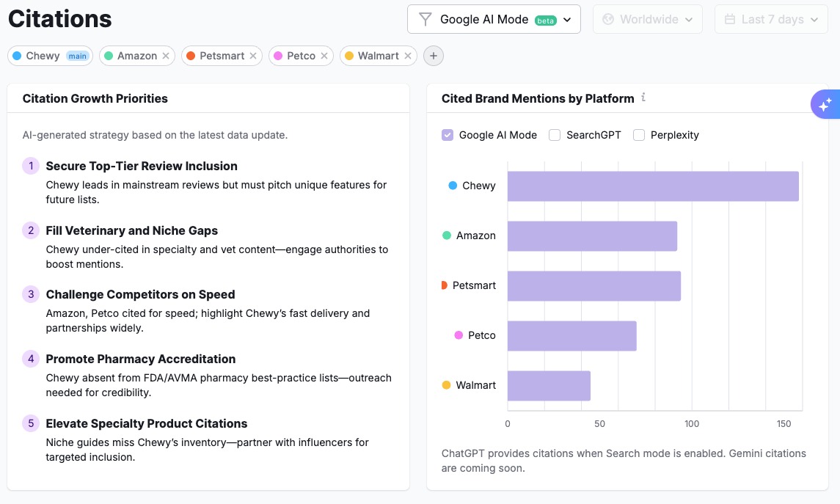Add a new competitor with plus button
This screenshot has height=504, width=840.
[x=434, y=56]
